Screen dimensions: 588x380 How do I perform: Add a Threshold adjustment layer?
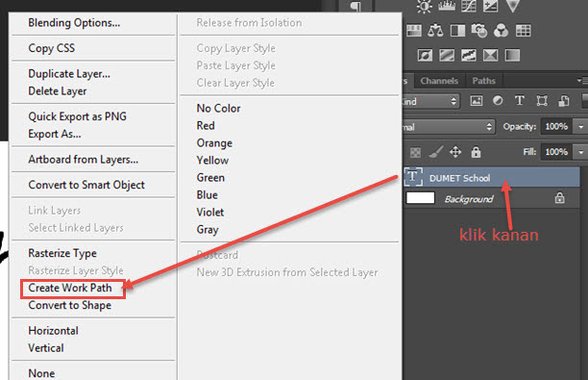pyautogui.click(x=468, y=55)
